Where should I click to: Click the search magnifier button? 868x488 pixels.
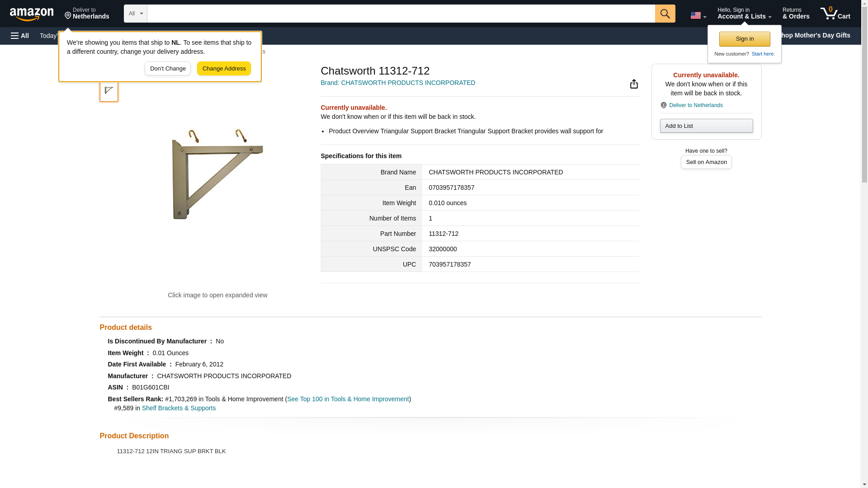[x=665, y=14]
